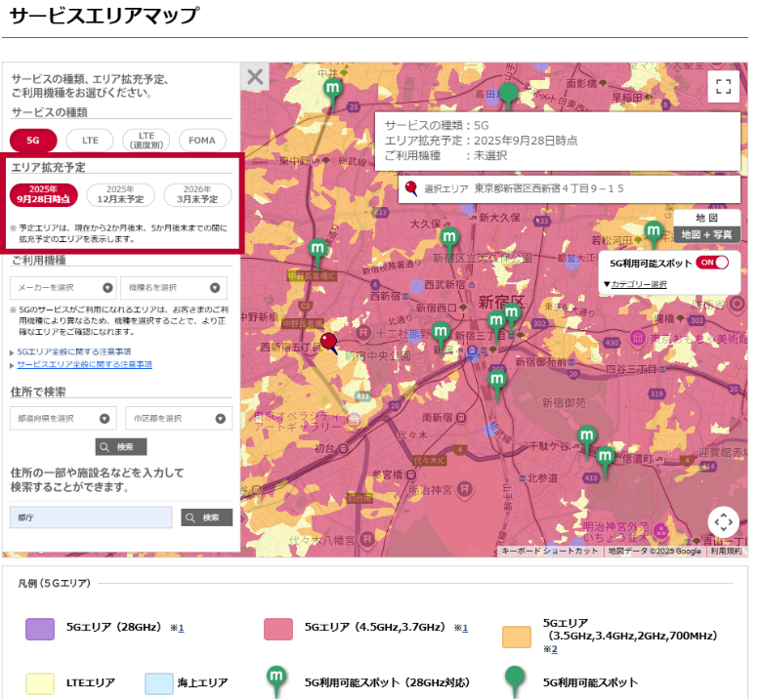Toggle fullscreen map view
Screen dimensions: 761x700
click(723, 86)
